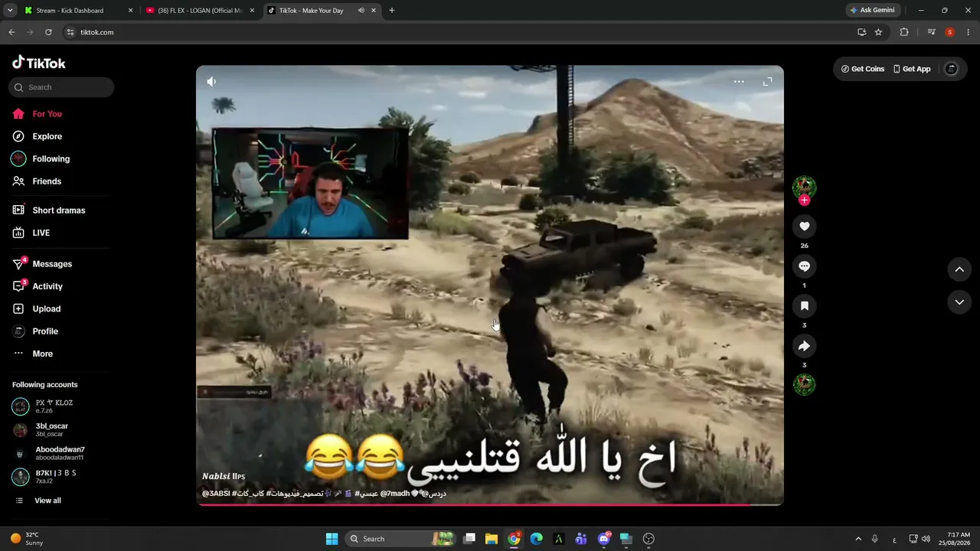Open the Explore page

click(x=47, y=136)
